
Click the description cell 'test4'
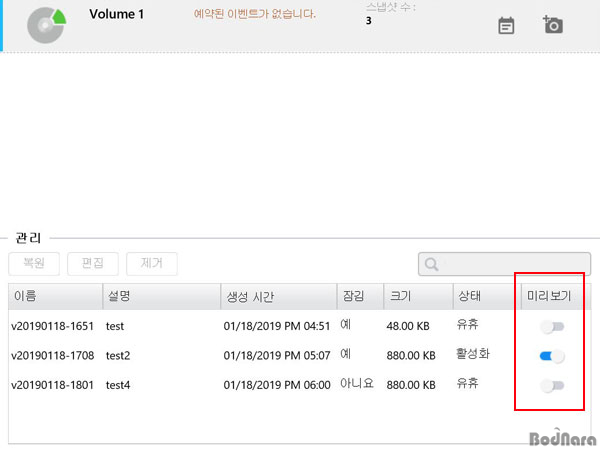[118, 385]
